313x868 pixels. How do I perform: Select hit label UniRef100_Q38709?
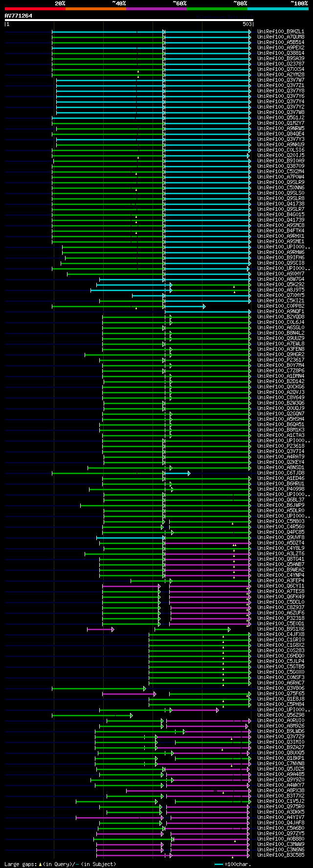pyautogui.click(x=281, y=166)
